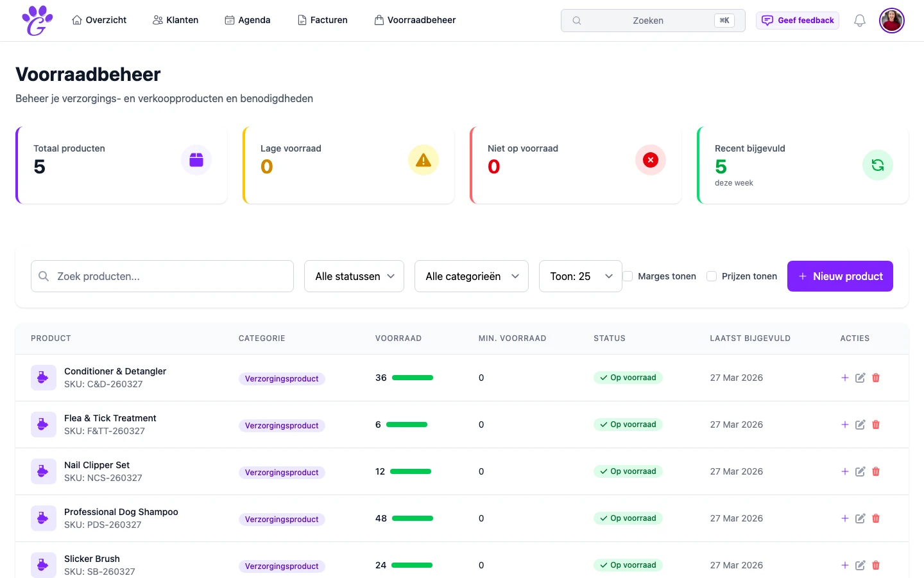This screenshot has height=578, width=924.
Task: Delete the Conditioner & Detangler product
Action: point(876,378)
